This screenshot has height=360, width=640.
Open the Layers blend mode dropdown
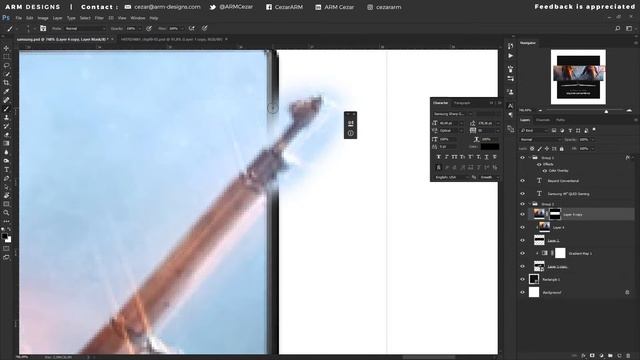(539, 140)
